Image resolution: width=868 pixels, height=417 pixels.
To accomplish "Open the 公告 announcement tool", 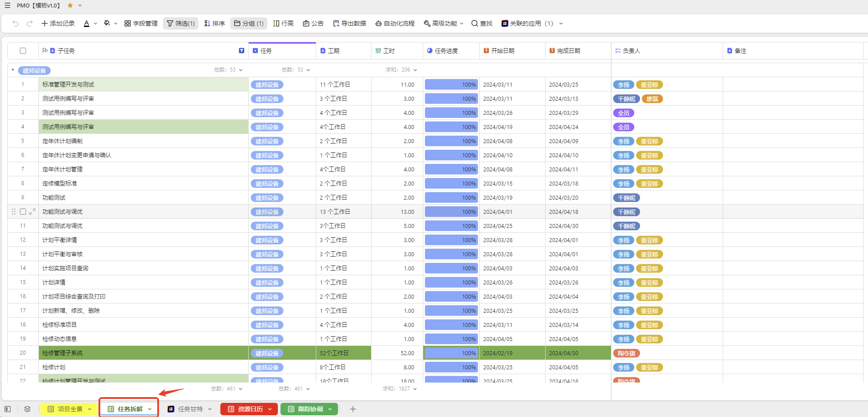I will point(313,23).
